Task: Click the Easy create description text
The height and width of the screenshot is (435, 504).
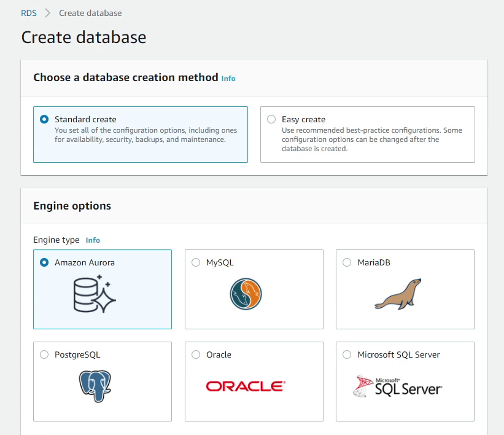Action: (x=371, y=139)
